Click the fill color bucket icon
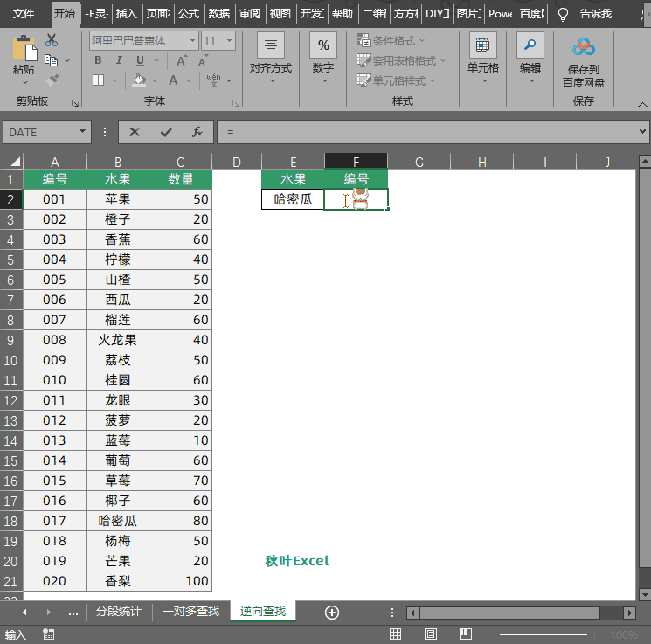The height and width of the screenshot is (644, 651). tap(139, 80)
